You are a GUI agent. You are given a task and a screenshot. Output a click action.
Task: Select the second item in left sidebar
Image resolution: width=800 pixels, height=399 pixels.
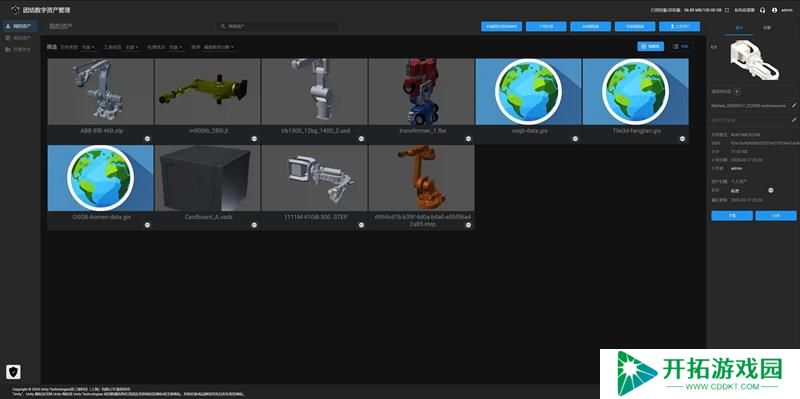tap(19, 38)
